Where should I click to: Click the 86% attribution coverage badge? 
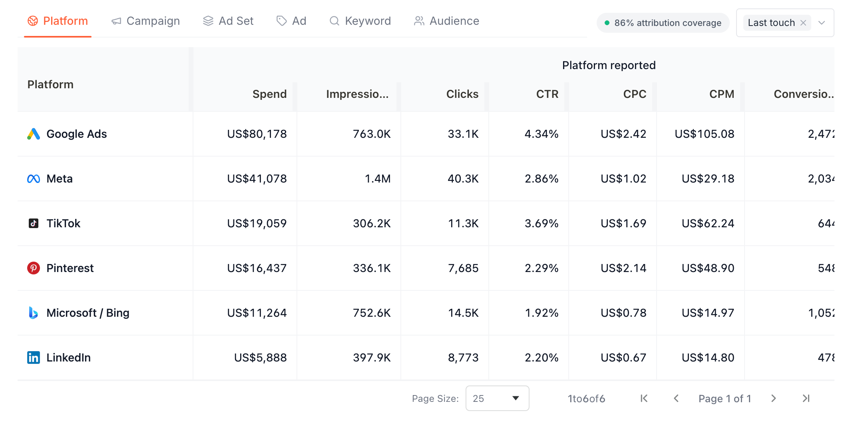[663, 23]
